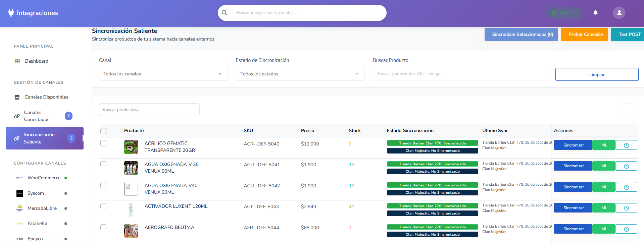
Task: Open sync history clock for AGUA OXIGENADA V40
Action: coord(626,187)
